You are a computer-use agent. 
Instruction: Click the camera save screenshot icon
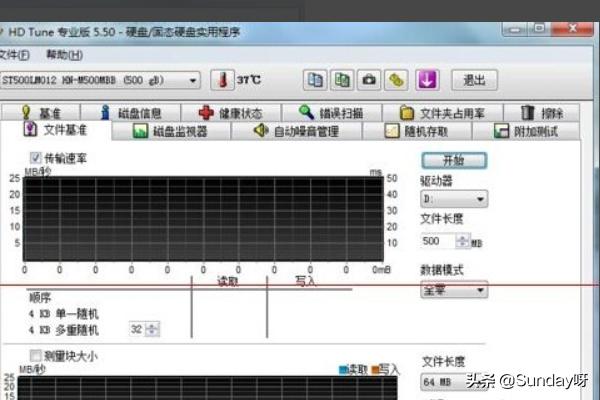(369, 80)
